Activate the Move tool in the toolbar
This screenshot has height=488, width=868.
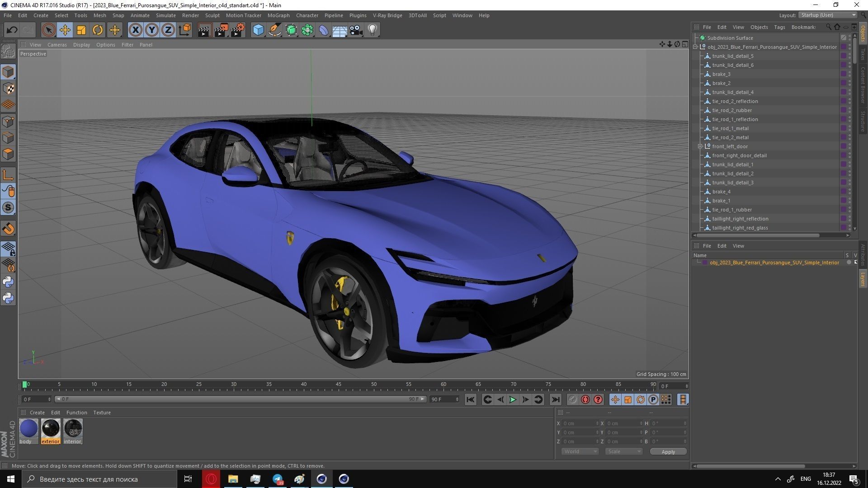pyautogui.click(x=65, y=30)
